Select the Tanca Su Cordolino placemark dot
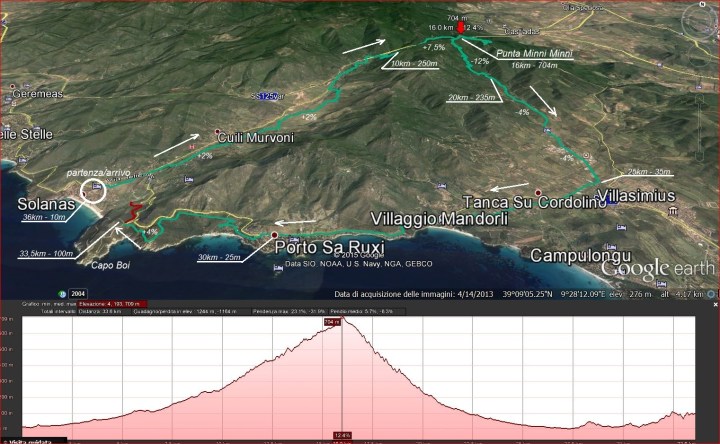Viewport: 720px width, 444px height. click(537, 192)
